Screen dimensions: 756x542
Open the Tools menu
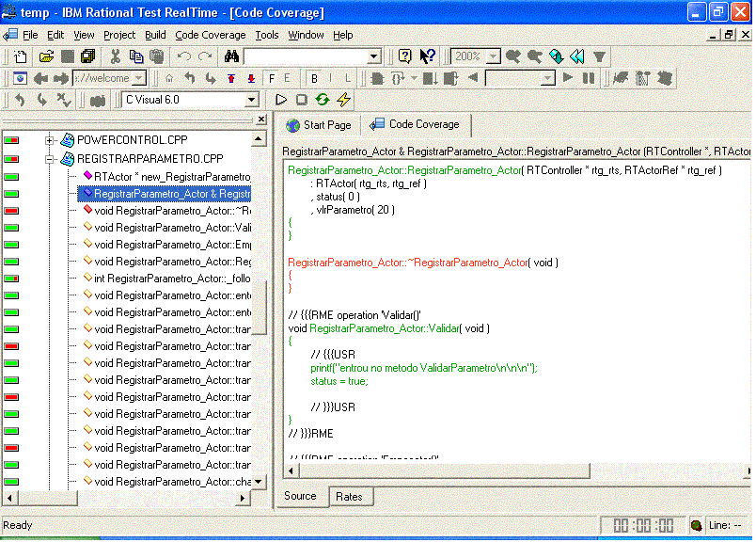click(267, 35)
